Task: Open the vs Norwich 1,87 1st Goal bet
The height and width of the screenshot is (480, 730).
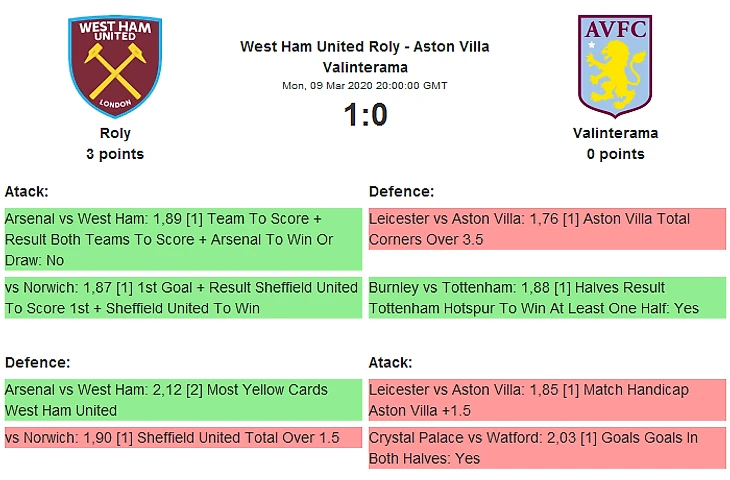Action: (x=182, y=298)
